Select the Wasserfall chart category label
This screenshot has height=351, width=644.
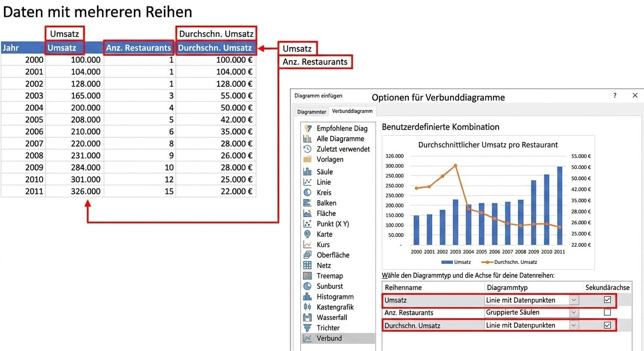tap(332, 317)
